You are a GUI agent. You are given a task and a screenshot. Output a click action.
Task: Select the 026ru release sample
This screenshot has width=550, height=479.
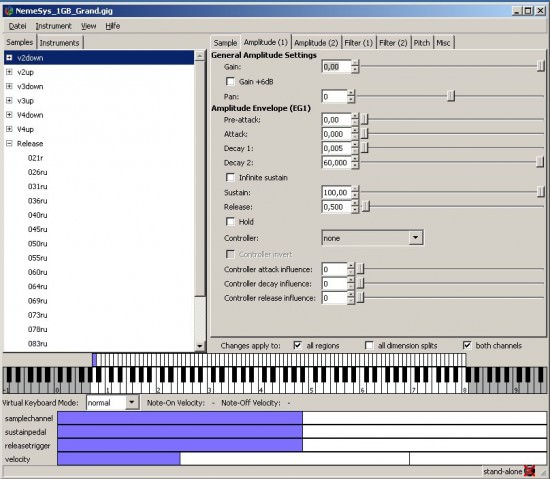[x=38, y=172]
